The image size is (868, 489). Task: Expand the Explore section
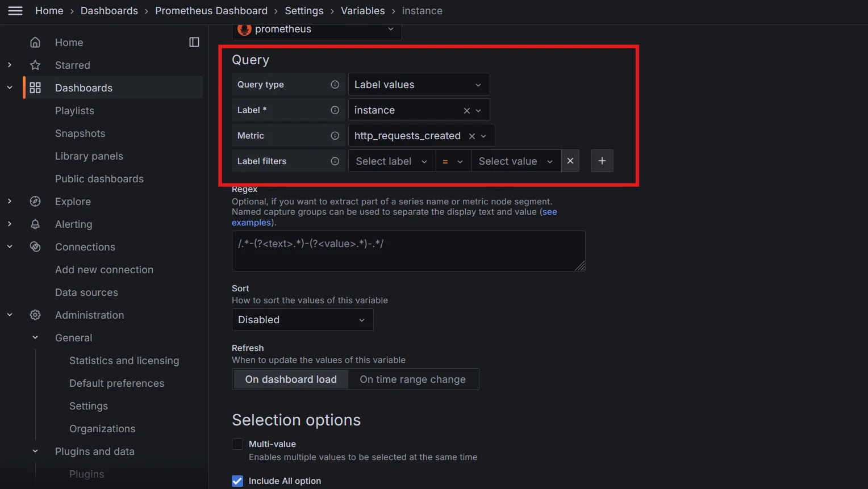tap(10, 202)
